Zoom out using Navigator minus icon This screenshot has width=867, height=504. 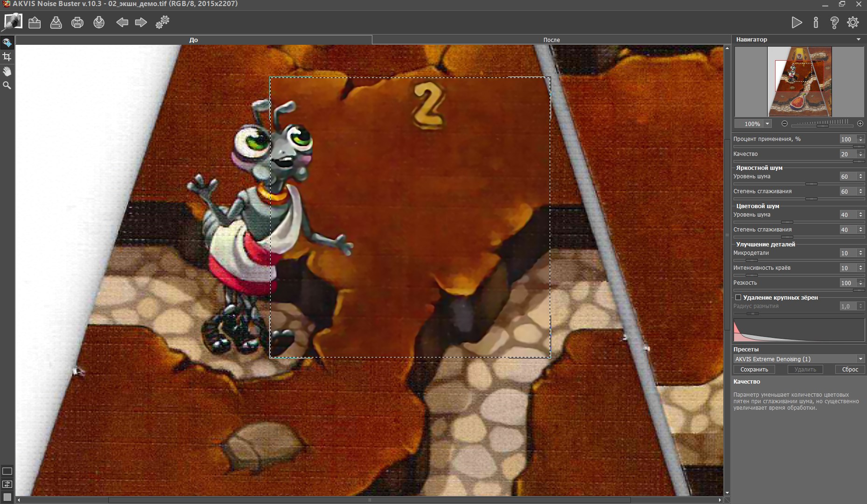click(784, 124)
